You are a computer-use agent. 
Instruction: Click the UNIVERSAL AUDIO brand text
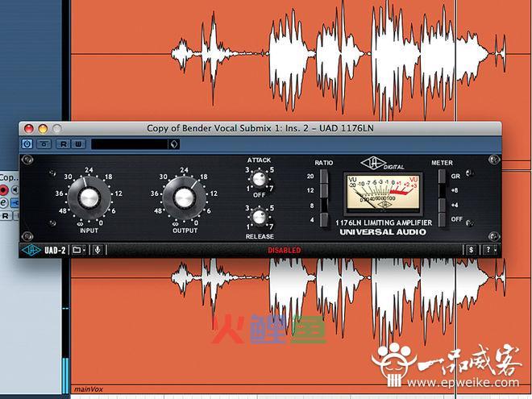click(x=383, y=232)
